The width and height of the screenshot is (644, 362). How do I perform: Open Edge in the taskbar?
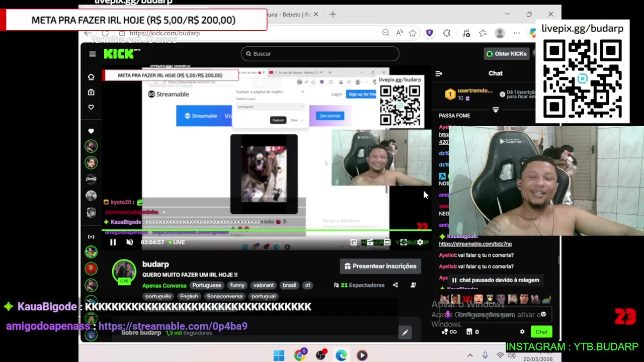(x=341, y=355)
